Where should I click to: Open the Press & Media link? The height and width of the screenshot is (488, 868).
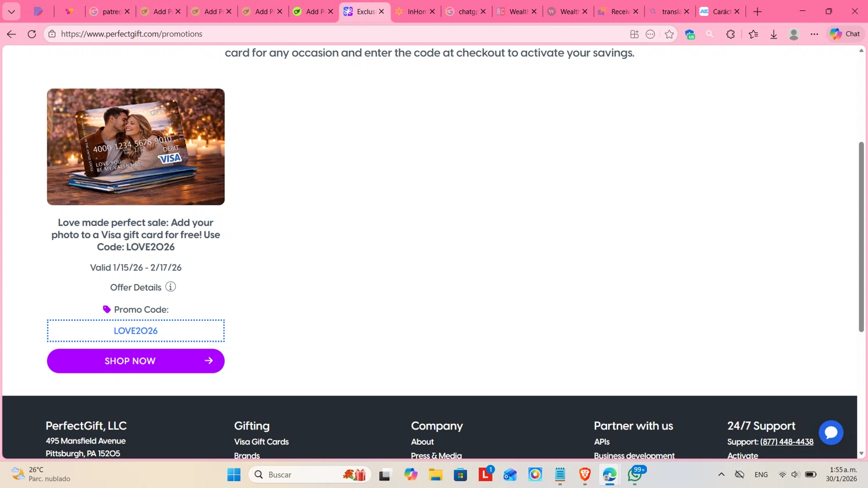coord(436,456)
